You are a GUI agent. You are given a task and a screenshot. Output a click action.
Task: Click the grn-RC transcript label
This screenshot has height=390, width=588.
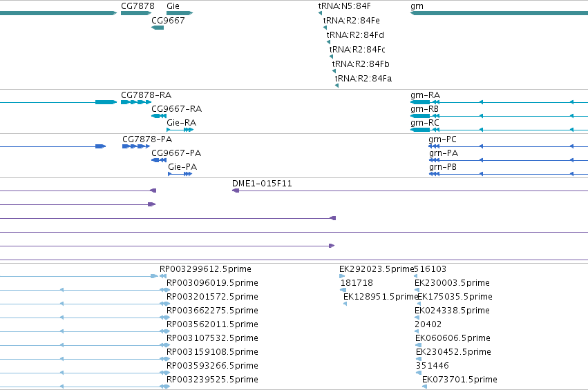tap(425, 123)
